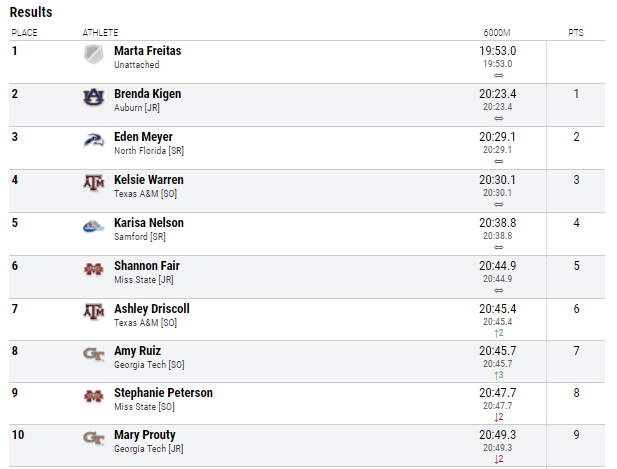Click the Samford team logo

coord(93,227)
